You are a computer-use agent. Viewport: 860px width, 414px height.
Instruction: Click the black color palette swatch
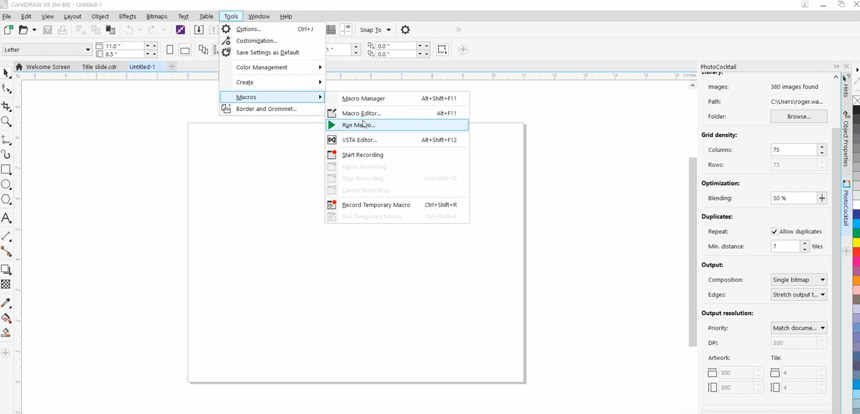[x=856, y=111]
